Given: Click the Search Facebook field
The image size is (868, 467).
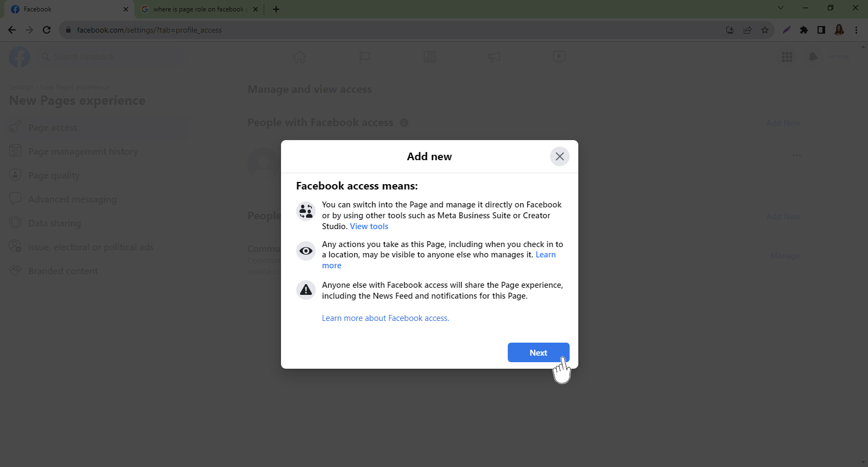Looking at the screenshot, I should (111, 57).
